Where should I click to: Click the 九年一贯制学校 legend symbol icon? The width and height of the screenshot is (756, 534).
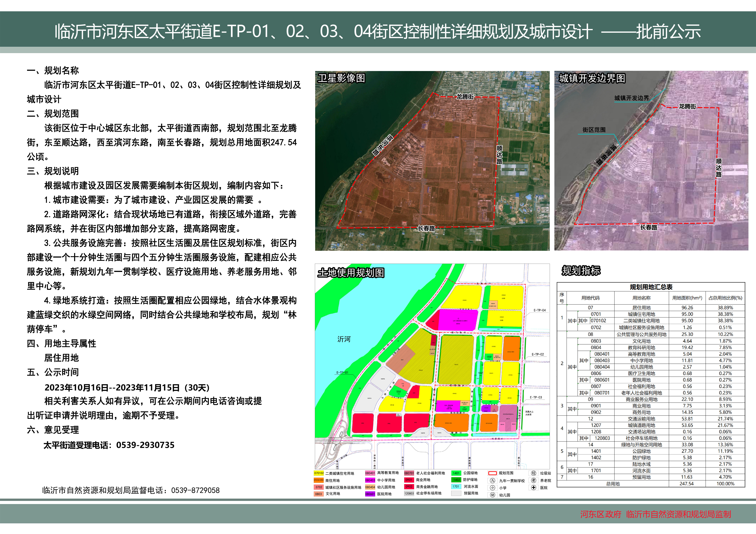pyautogui.click(x=493, y=481)
